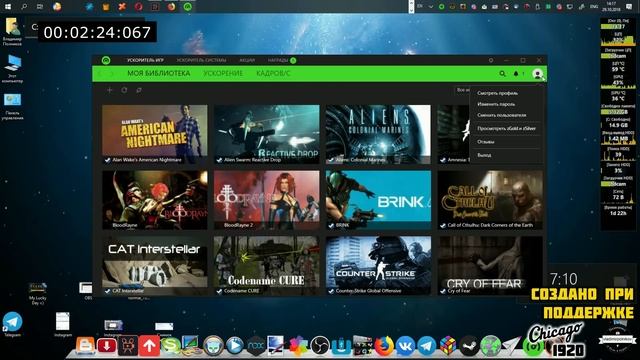This screenshot has width=640, height=360.
Task: Click Razer Cortex taskbar button
Action: [x=187, y=7]
